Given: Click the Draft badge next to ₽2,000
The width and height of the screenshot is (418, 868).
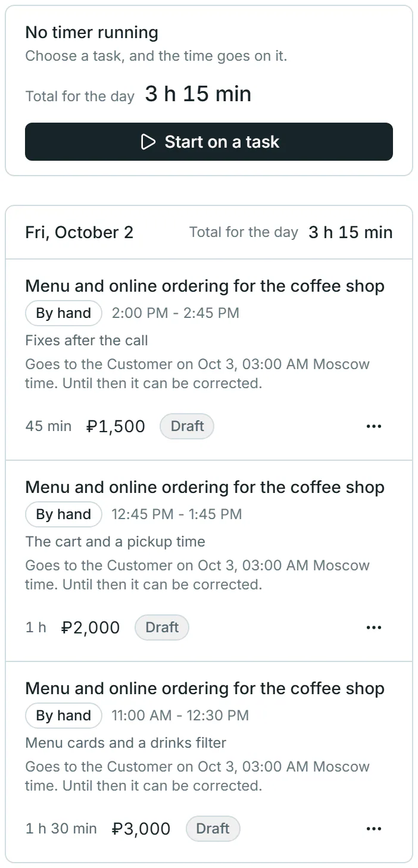Looking at the screenshot, I should pos(162,627).
